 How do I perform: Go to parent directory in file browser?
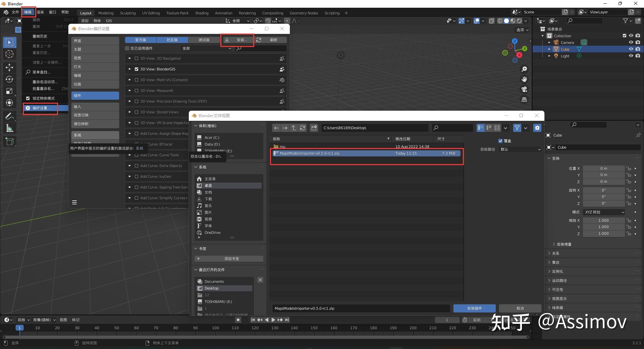294,128
